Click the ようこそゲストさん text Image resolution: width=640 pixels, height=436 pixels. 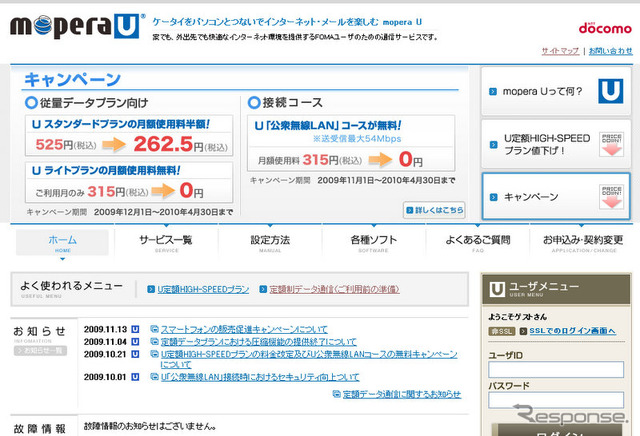tap(518, 317)
